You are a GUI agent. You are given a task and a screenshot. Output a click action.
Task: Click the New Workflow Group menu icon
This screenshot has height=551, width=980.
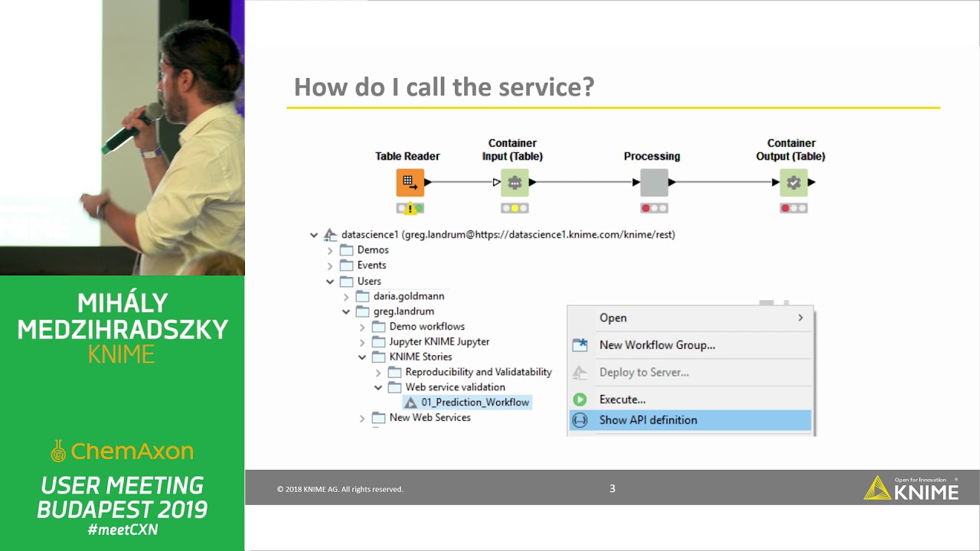[x=580, y=345]
